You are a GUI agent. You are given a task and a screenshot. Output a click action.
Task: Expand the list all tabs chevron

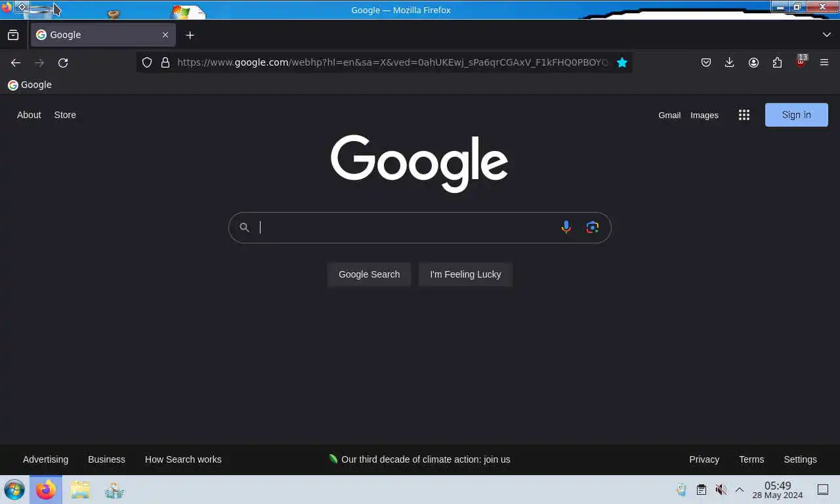coord(826,35)
